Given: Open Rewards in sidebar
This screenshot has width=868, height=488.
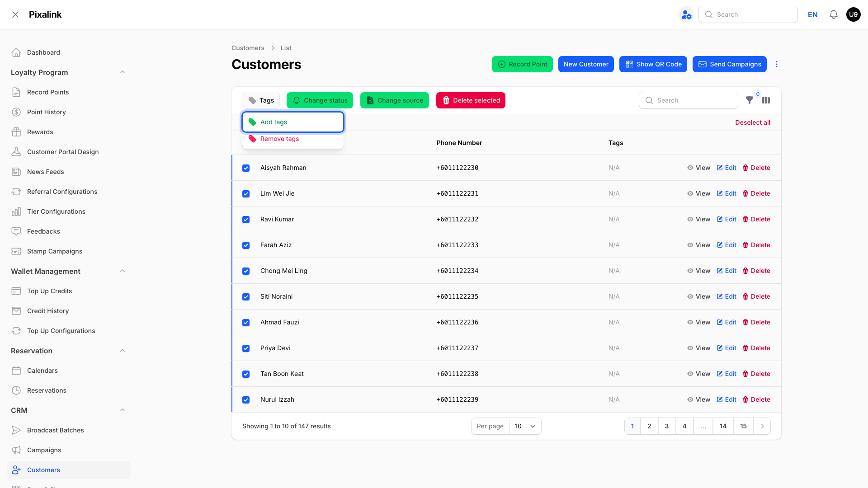Looking at the screenshot, I should click(x=69, y=132).
